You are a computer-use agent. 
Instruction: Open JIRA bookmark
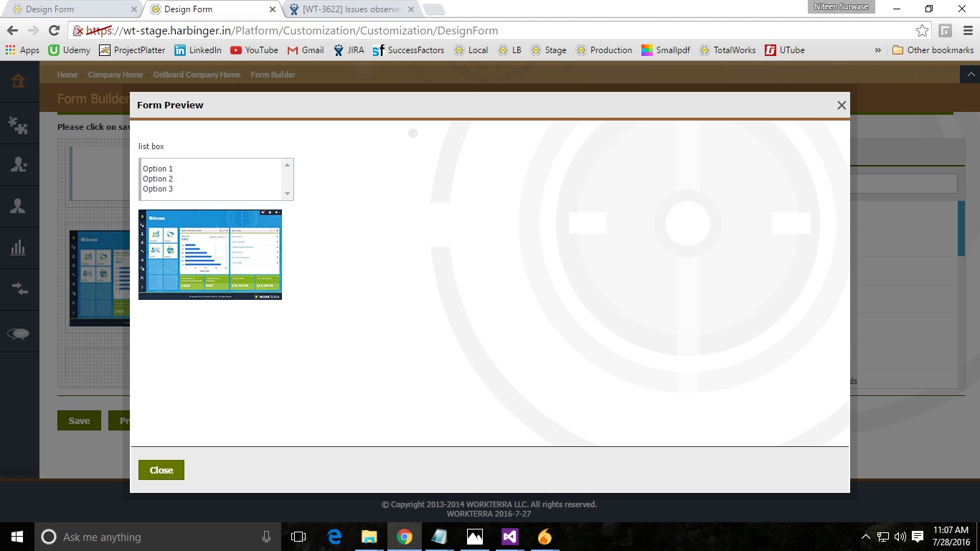pos(349,50)
